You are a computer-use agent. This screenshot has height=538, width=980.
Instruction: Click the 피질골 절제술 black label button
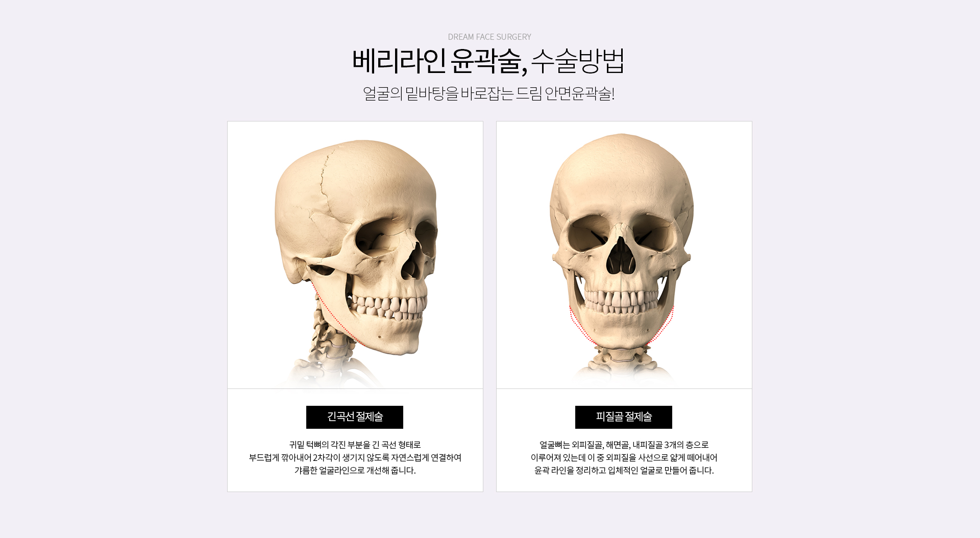(x=624, y=417)
